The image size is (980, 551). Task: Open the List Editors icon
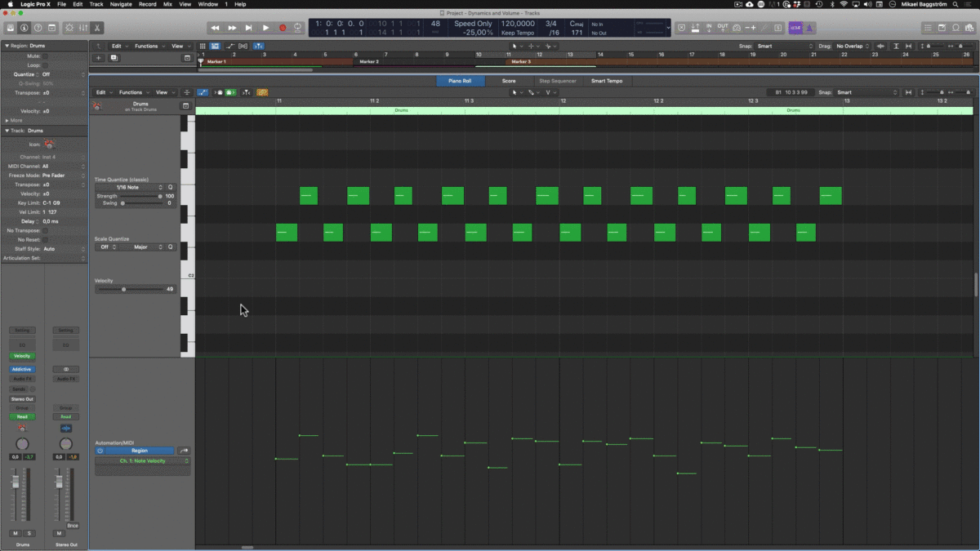(x=929, y=28)
